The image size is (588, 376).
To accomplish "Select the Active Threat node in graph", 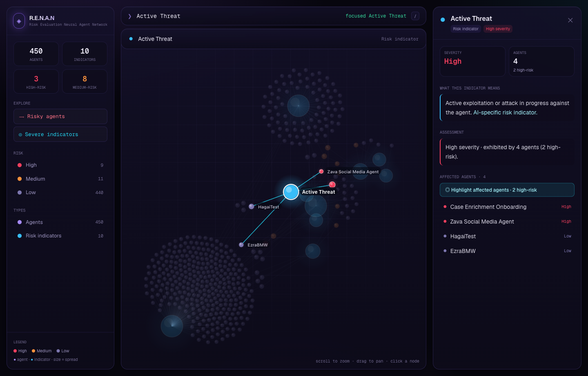I will click(291, 192).
